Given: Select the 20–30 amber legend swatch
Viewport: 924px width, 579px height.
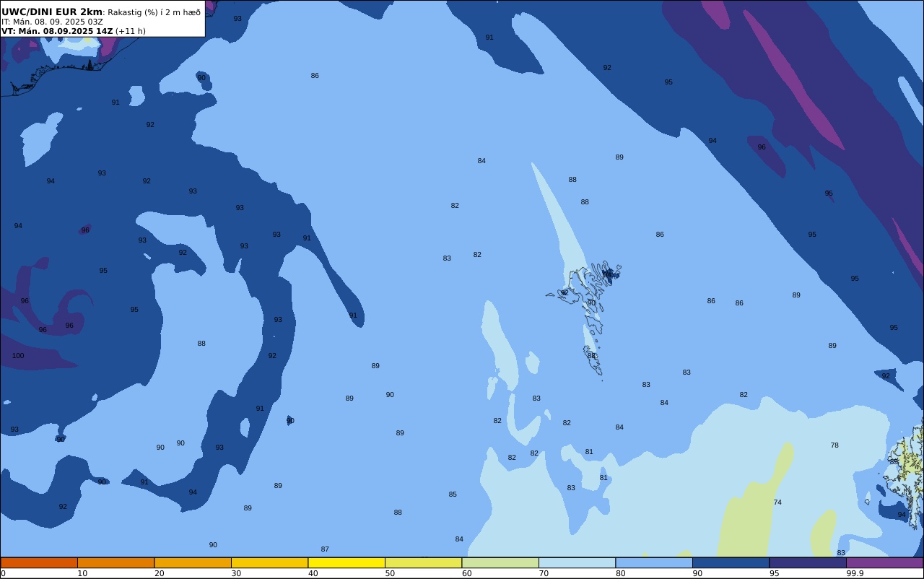Looking at the screenshot, I should 193,562.
